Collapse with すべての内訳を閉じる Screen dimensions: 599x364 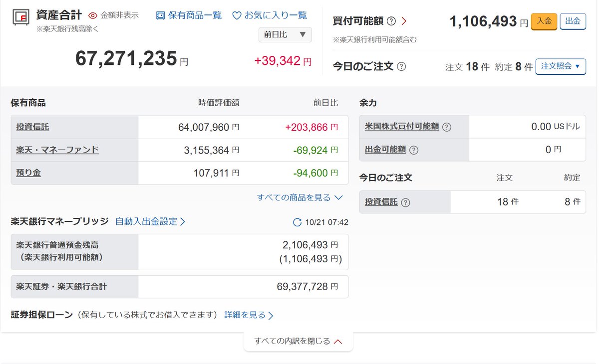click(x=298, y=341)
